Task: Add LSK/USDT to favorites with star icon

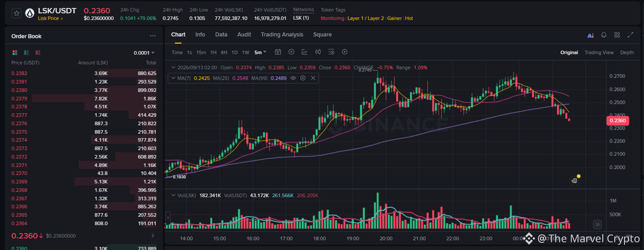Action: [x=16, y=13]
